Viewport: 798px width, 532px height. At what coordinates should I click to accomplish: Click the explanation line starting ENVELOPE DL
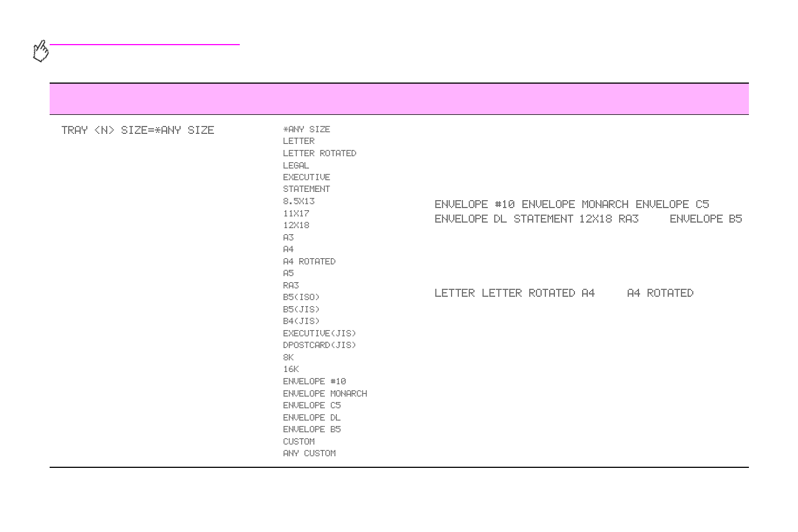588,219
